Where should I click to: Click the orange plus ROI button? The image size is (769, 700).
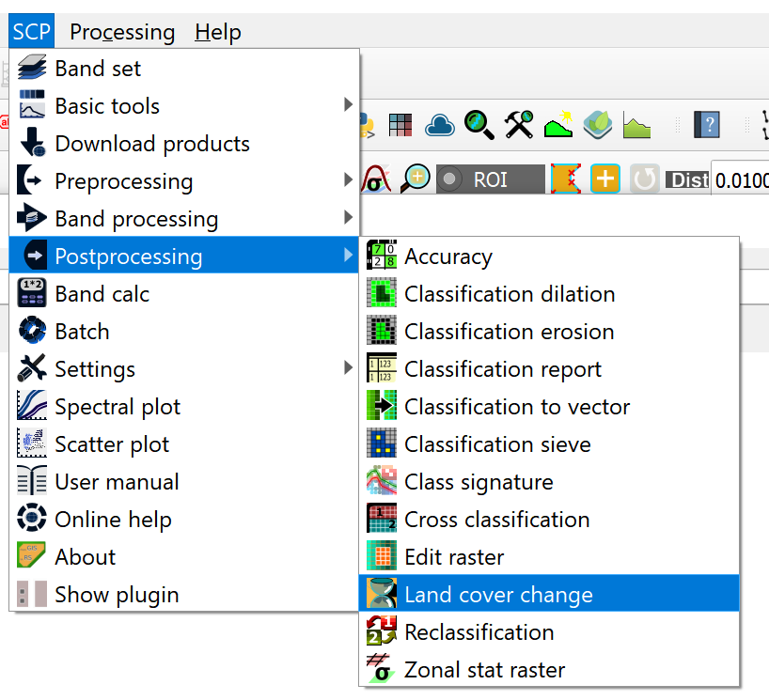604,179
